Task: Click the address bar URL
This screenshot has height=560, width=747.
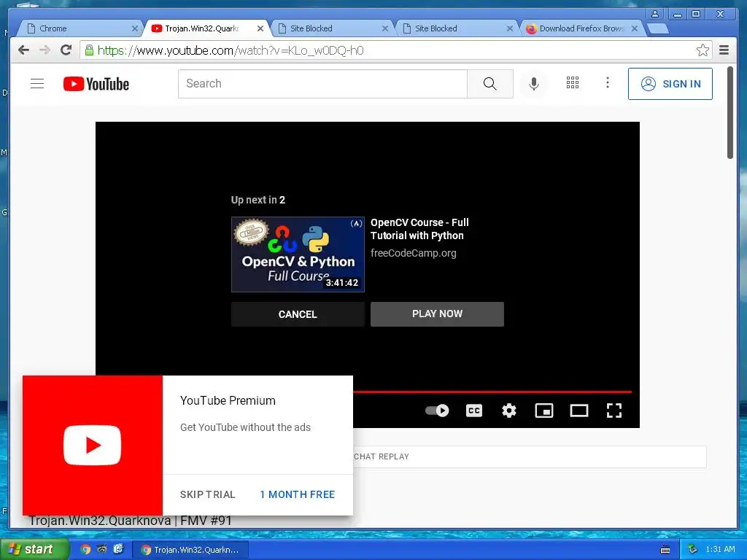Action: [x=231, y=50]
